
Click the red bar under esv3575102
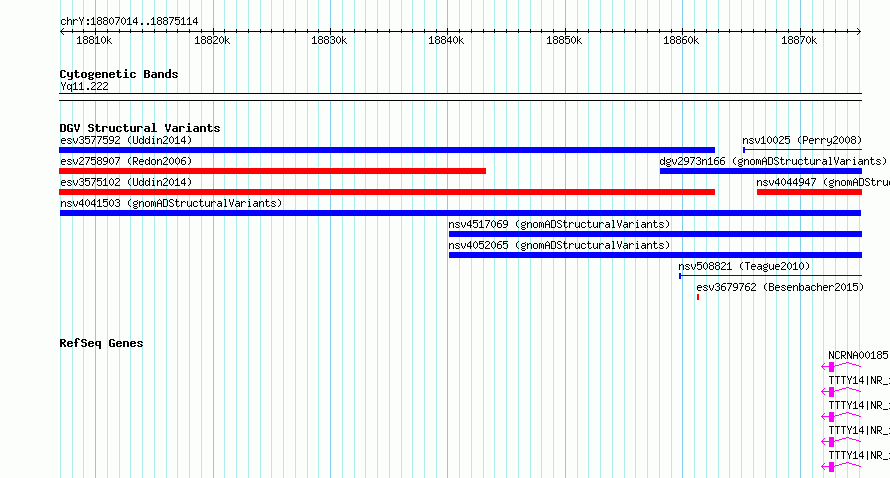click(387, 192)
